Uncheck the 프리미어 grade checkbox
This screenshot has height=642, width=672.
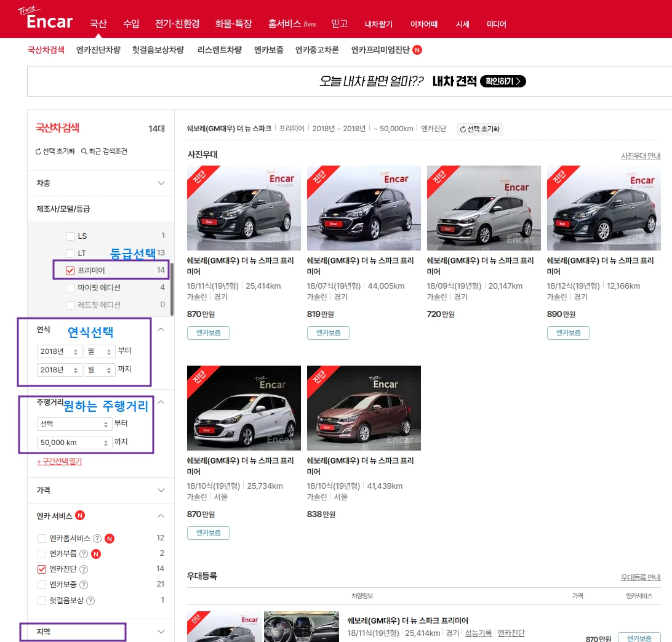tap(70, 270)
